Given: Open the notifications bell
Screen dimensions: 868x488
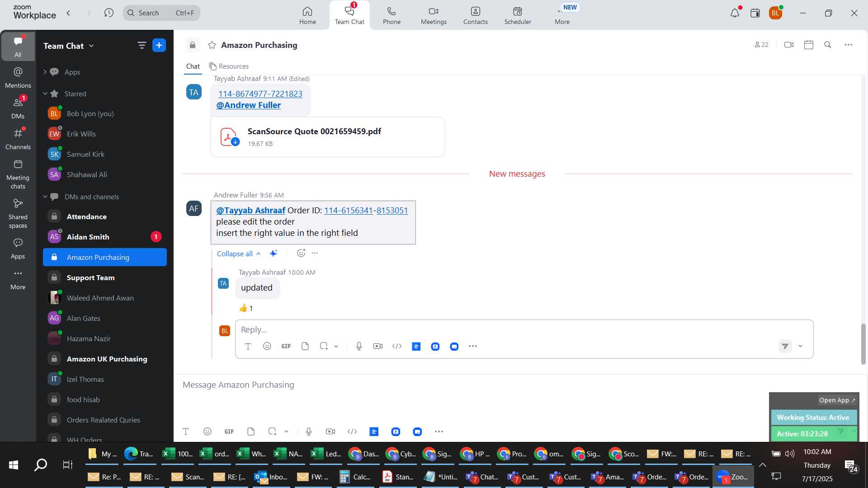Looking at the screenshot, I should click(x=735, y=13).
